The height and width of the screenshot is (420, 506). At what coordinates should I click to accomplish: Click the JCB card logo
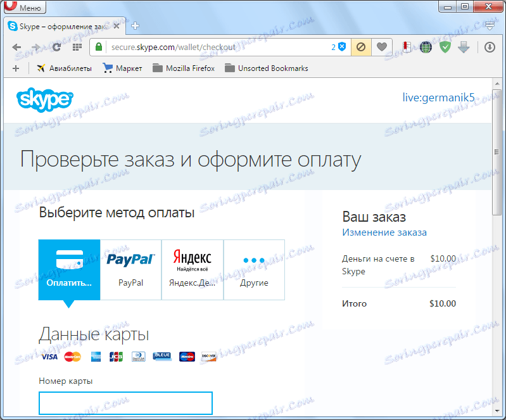click(116, 357)
